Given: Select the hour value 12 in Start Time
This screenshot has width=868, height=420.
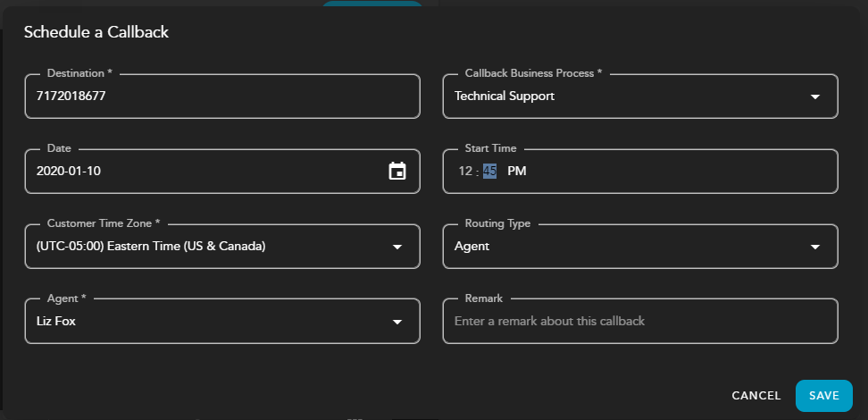Looking at the screenshot, I should click(x=463, y=172).
